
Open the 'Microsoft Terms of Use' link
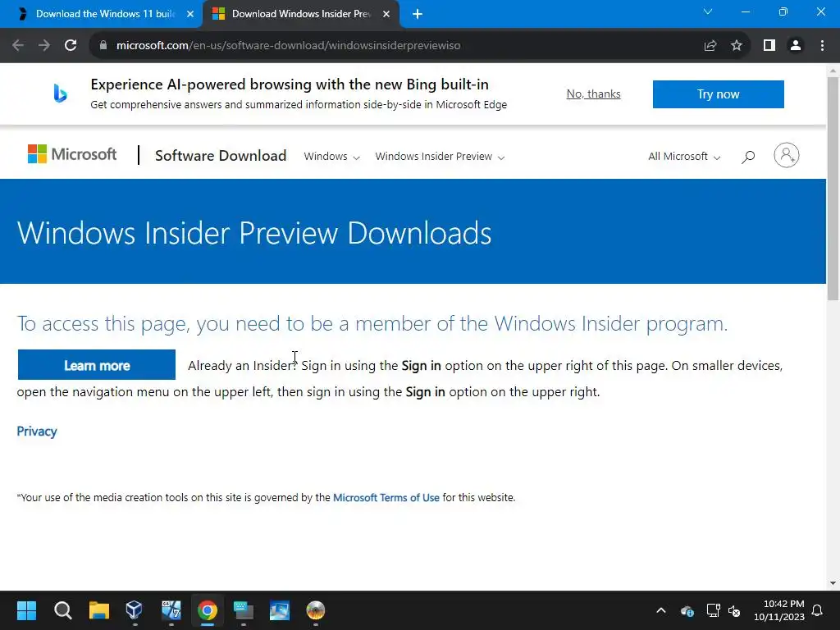pos(386,497)
